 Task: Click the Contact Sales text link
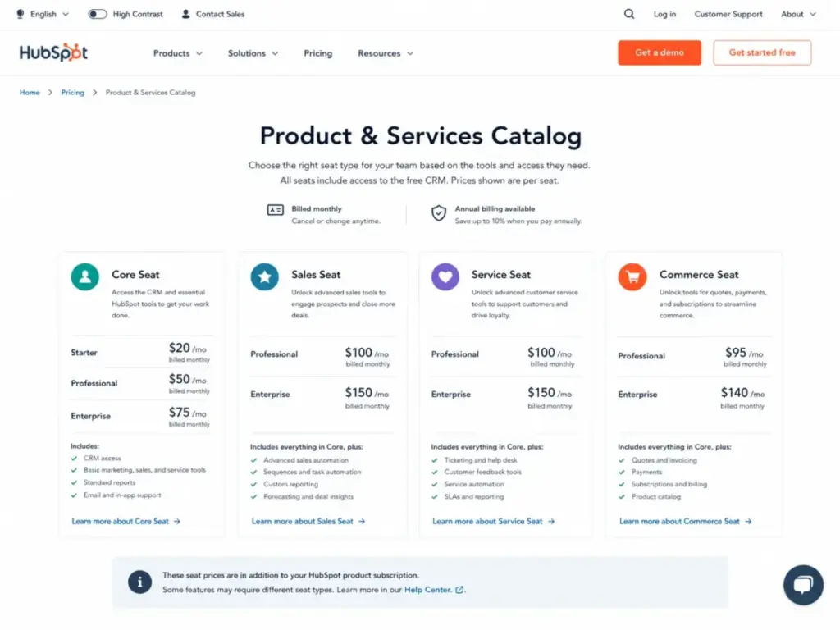[x=220, y=14]
